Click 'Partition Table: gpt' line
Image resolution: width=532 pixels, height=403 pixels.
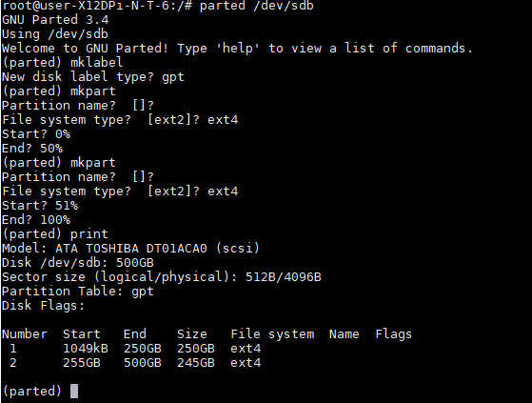[x=78, y=292]
